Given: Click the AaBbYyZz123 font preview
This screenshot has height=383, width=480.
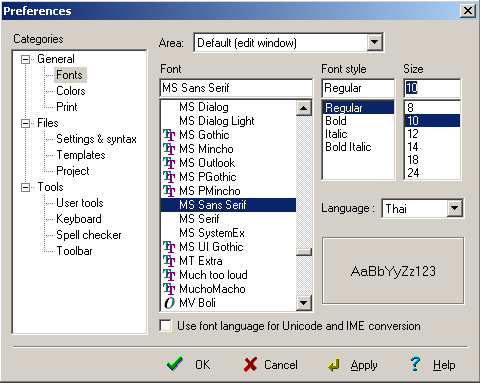Looking at the screenshot, I should click(x=393, y=271).
